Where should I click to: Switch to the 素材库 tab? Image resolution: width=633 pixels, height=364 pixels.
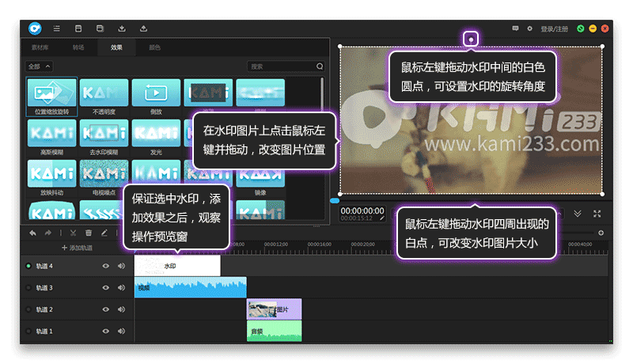[x=40, y=47]
